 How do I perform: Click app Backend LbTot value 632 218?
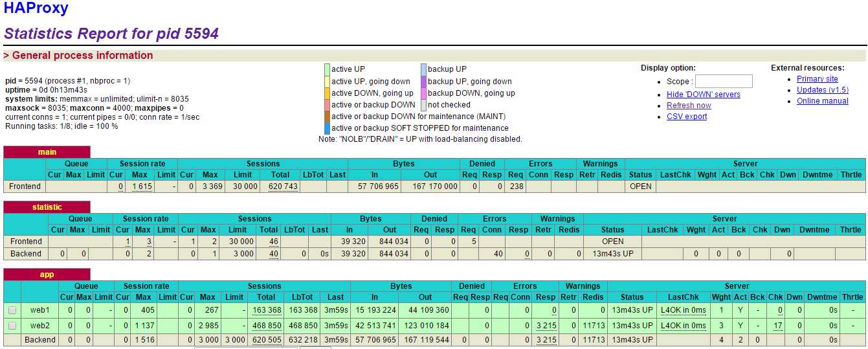pyautogui.click(x=304, y=340)
